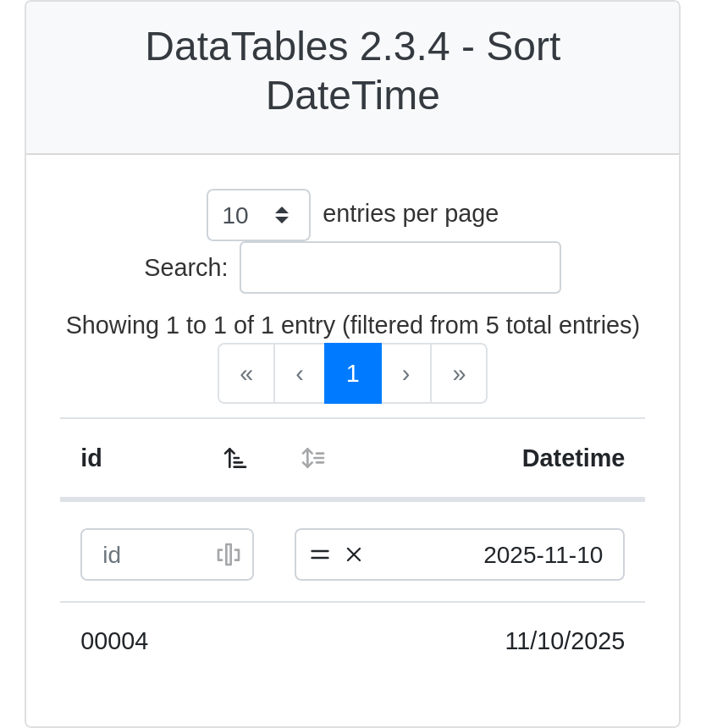The image size is (706, 728).
Task: Click the search-type icon in id filter
Action: [x=229, y=554]
